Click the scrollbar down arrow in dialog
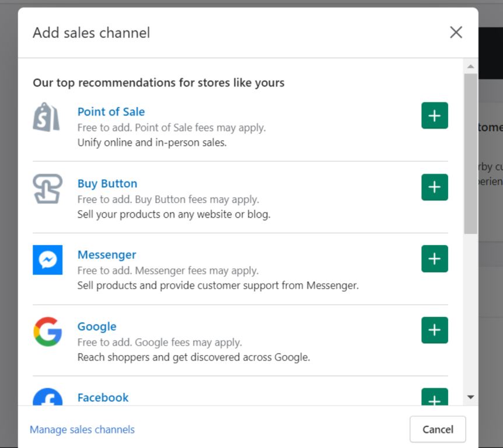The image size is (503, 448). click(x=470, y=397)
